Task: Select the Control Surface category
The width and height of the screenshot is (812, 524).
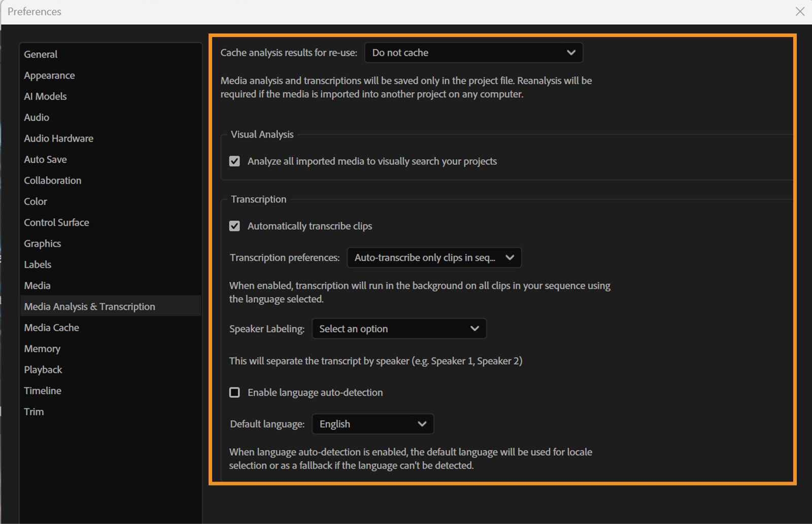Action: pyautogui.click(x=56, y=222)
